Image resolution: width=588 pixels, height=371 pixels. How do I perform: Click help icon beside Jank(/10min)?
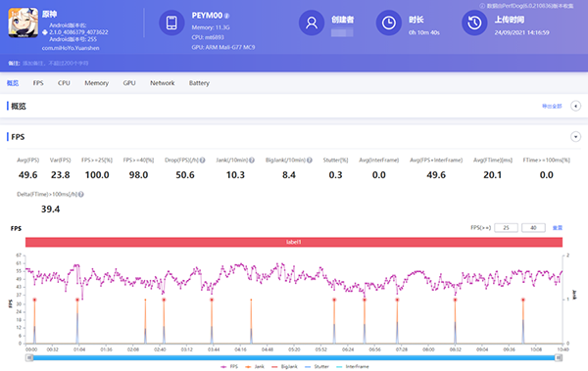pos(252,160)
